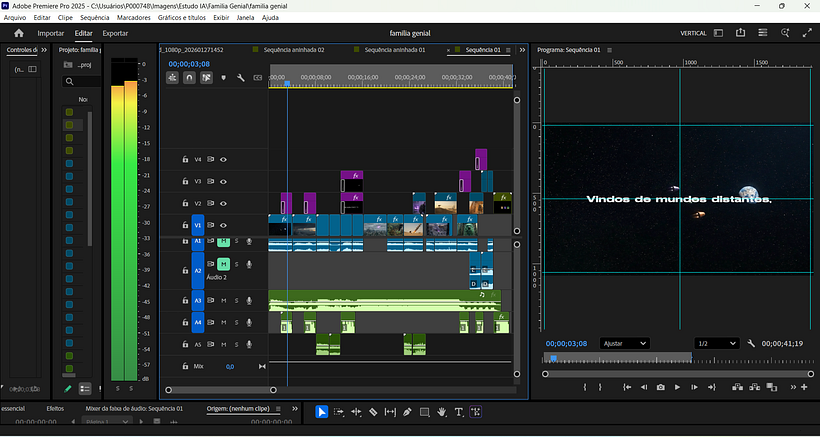Click the Export Frame camera icon
This screenshot has height=437, width=820.
[x=660, y=387]
